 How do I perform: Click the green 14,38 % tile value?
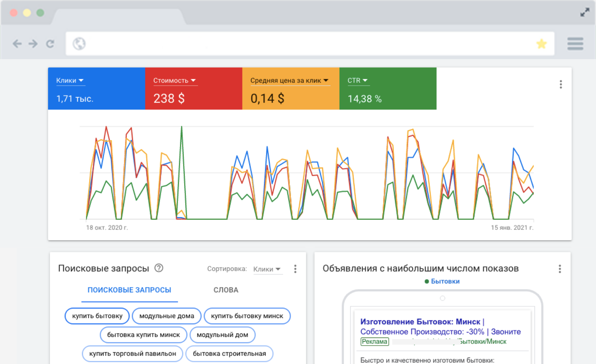(365, 99)
